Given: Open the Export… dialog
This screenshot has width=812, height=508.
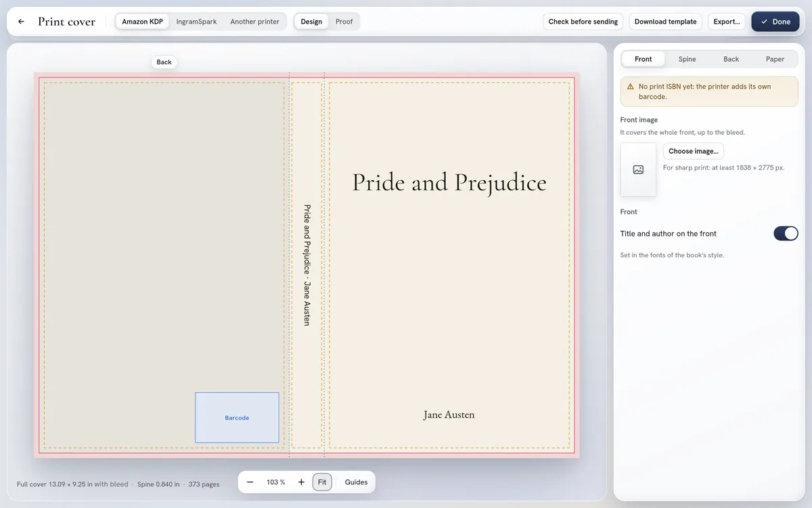Looking at the screenshot, I should pyautogui.click(x=727, y=22).
